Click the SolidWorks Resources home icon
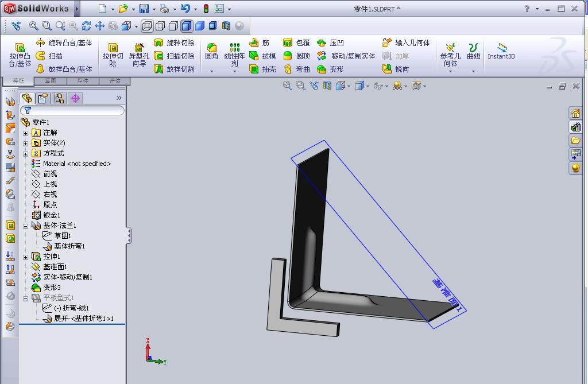This screenshot has width=588, height=384. (575, 113)
